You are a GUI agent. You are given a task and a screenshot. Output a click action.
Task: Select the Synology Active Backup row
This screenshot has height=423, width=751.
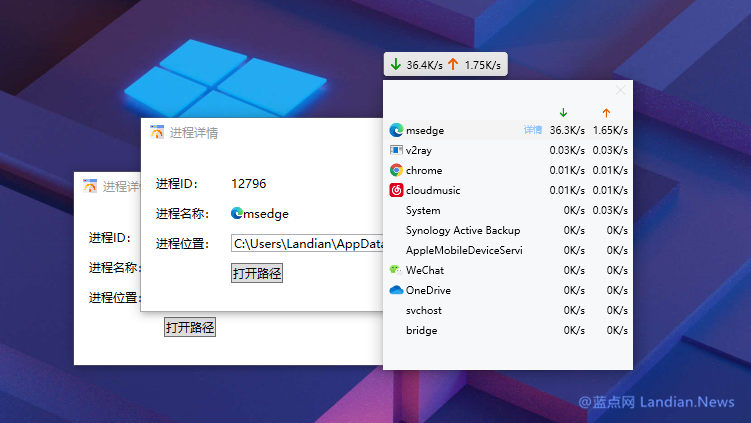tap(508, 230)
